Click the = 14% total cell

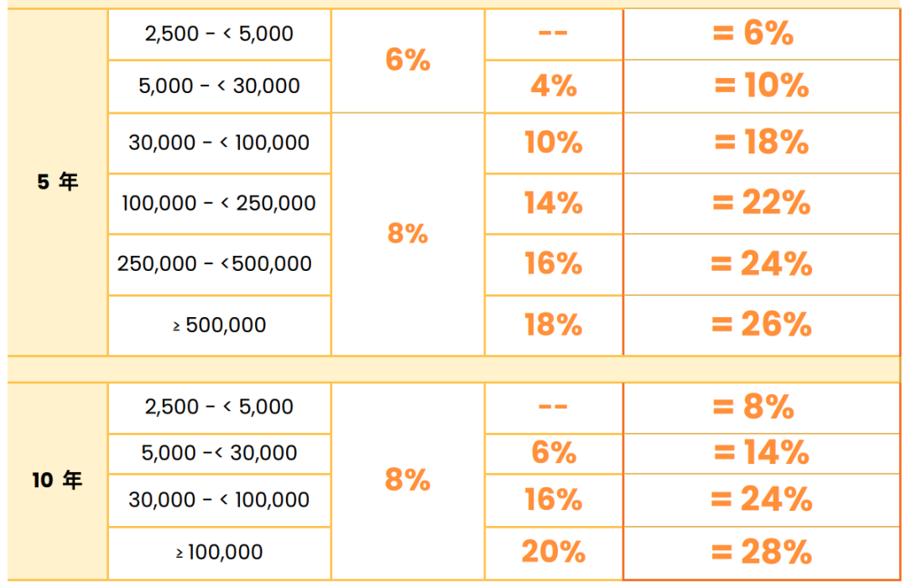(x=761, y=453)
